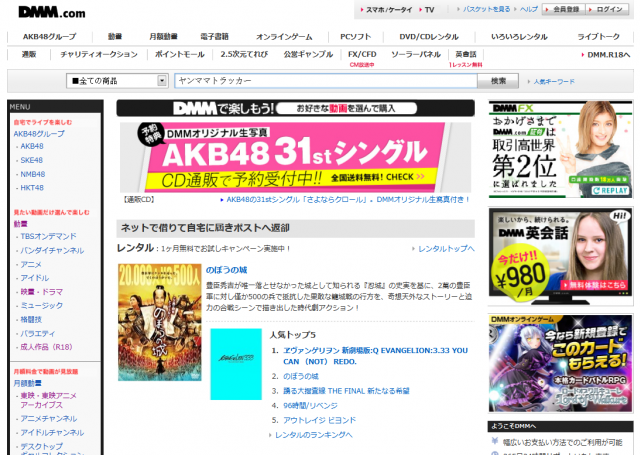640x455 pixels.
Task: Open the 公営ギャンブル nav item
Action: (308, 54)
